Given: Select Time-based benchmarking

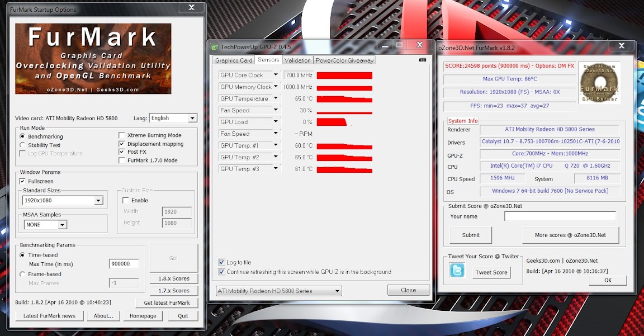Looking at the screenshot, I should pyautogui.click(x=22, y=255).
